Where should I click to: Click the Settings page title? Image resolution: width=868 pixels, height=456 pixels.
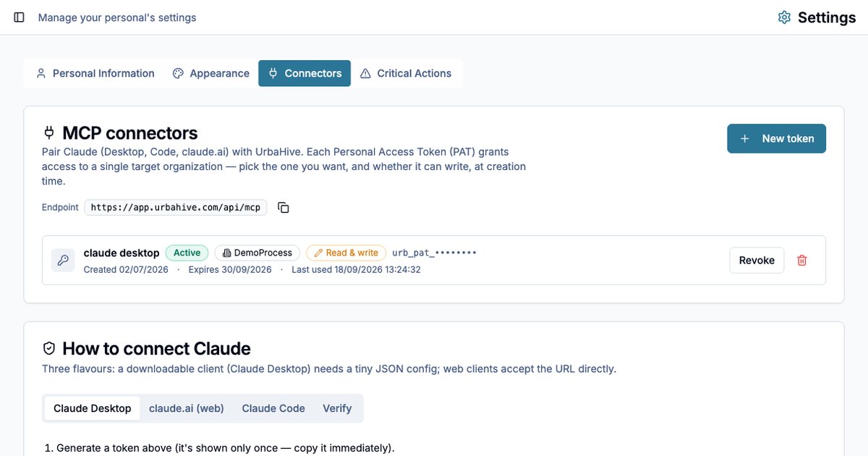point(827,17)
